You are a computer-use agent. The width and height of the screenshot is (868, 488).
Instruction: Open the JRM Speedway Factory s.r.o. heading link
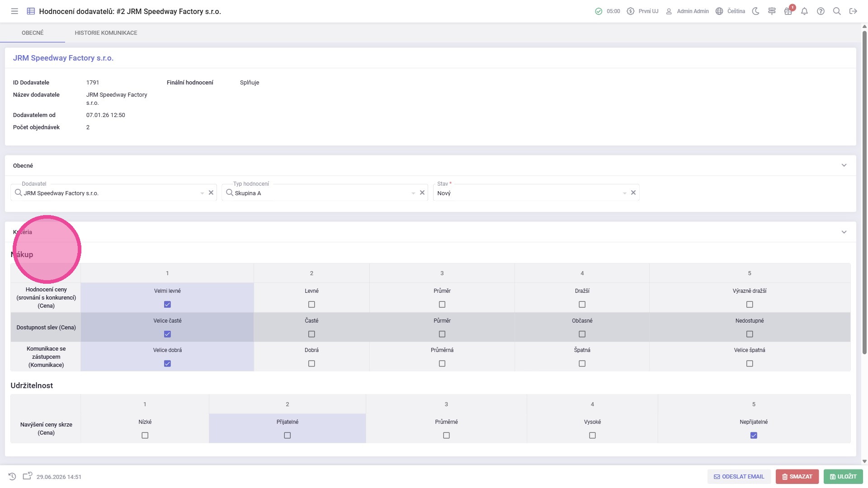coord(63,58)
